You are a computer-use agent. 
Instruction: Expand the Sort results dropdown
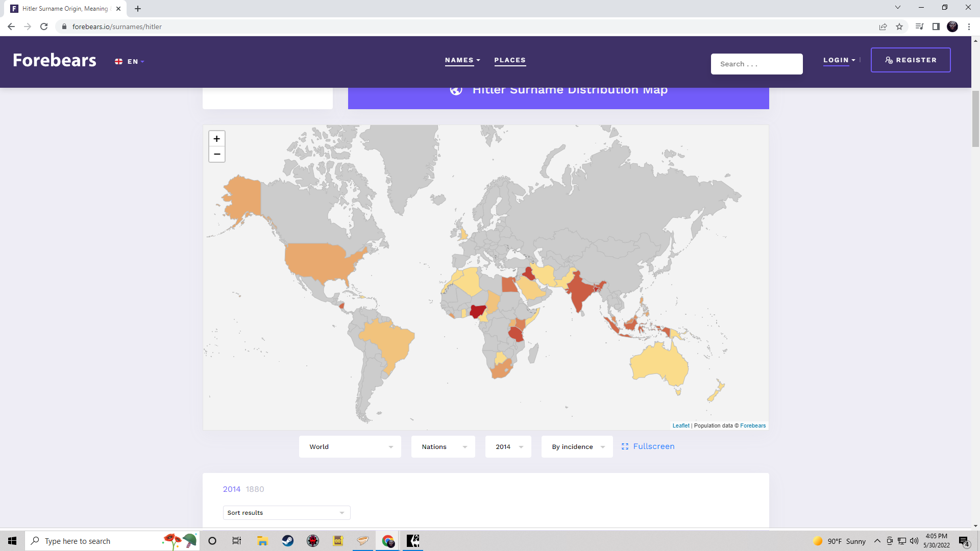[287, 513]
